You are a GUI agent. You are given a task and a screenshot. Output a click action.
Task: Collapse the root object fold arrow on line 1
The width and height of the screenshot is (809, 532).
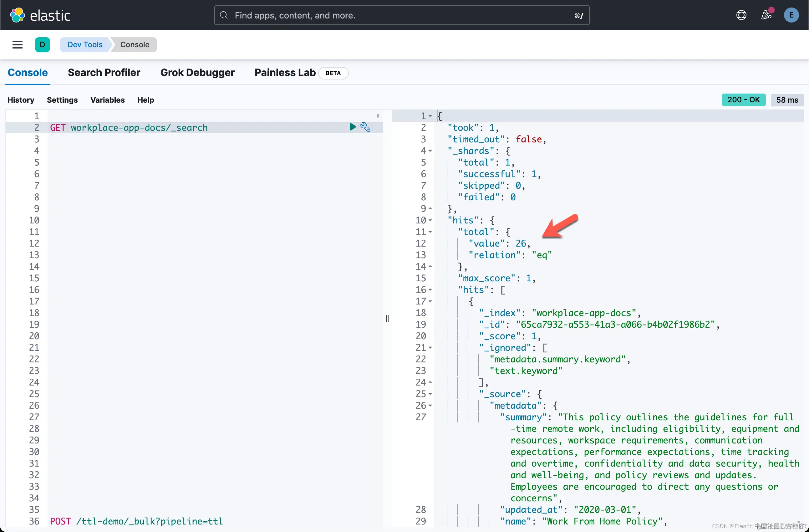[x=430, y=116]
